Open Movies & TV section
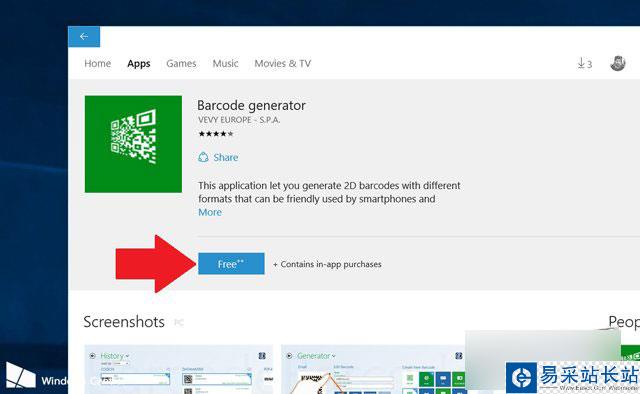This screenshot has height=394, width=640. [x=282, y=64]
